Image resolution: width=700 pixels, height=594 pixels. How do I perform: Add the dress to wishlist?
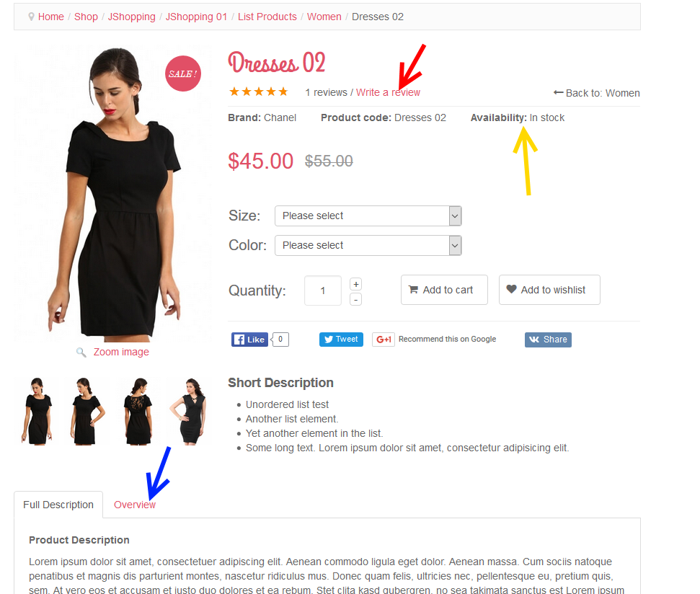coord(549,290)
